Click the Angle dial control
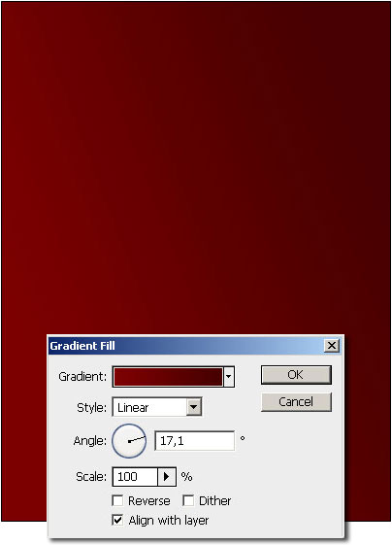Image resolution: width=392 pixels, height=545 pixels. point(129,441)
